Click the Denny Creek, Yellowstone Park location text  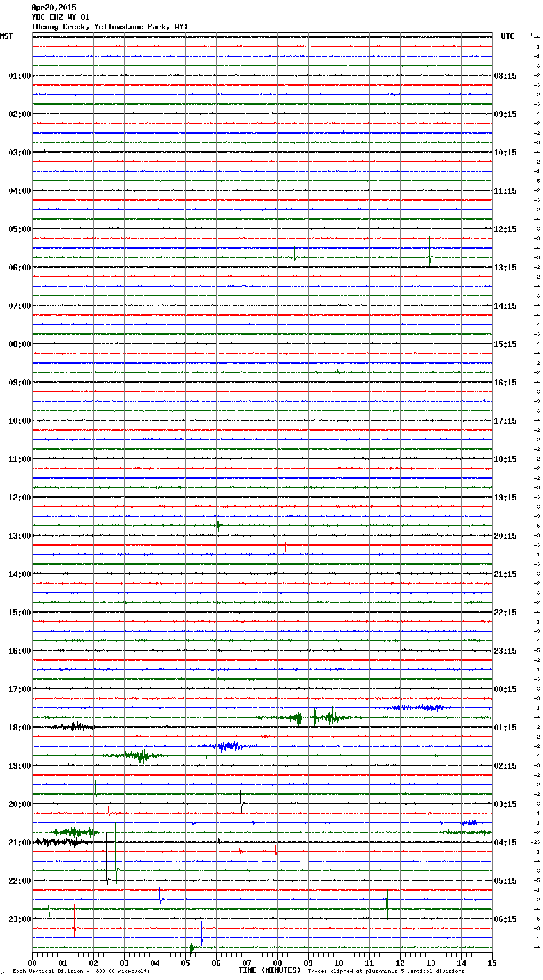click(110, 27)
